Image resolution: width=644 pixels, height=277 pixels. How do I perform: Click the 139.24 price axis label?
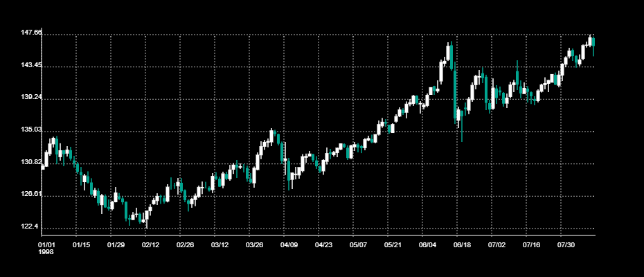click(31, 98)
